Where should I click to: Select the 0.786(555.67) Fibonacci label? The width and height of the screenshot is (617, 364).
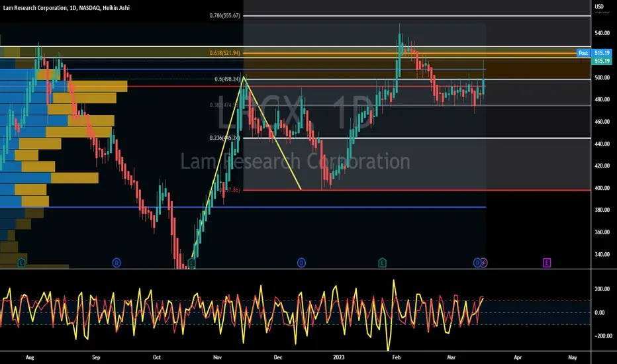[x=224, y=16]
